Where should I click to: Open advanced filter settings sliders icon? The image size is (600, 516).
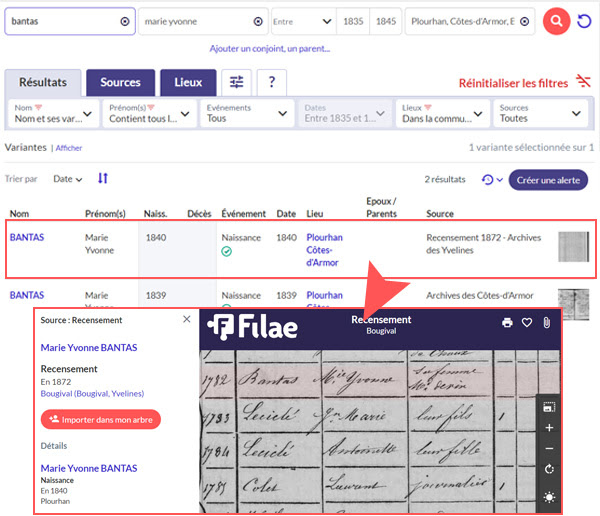236,82
